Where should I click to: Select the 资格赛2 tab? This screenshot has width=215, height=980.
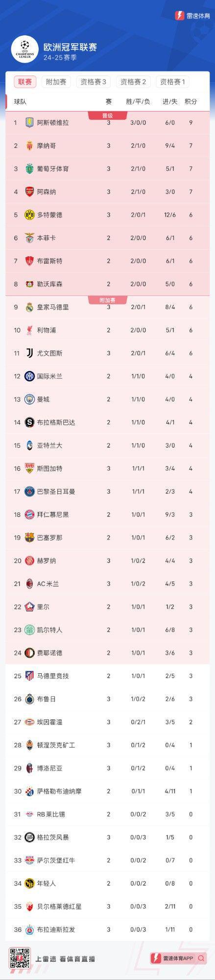coord(133,82)
